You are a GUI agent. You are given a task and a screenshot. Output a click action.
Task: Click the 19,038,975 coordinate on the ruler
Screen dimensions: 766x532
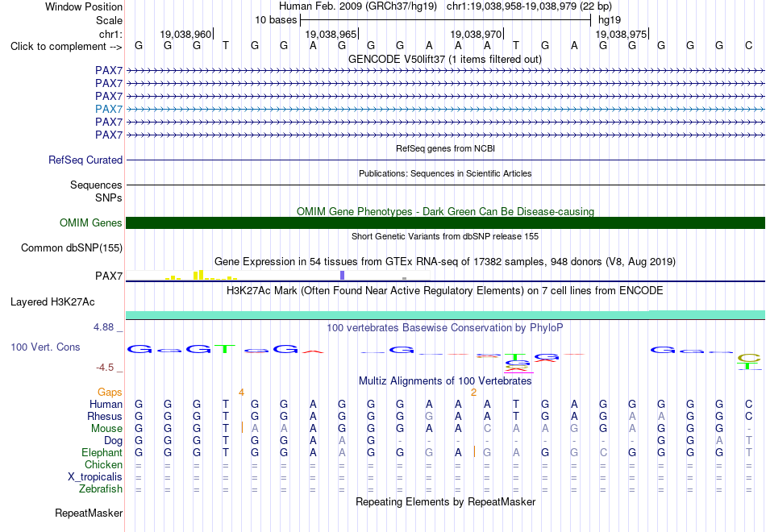(x=621, y=34)
